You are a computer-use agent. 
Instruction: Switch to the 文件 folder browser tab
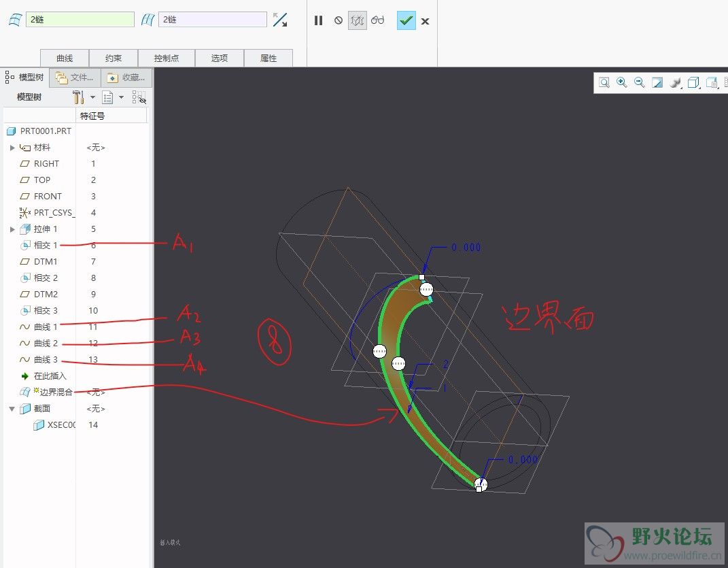point(75,78)
